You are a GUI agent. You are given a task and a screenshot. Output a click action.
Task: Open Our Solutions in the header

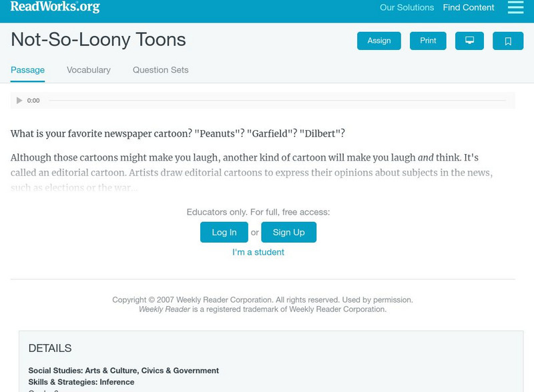[407, 8]
